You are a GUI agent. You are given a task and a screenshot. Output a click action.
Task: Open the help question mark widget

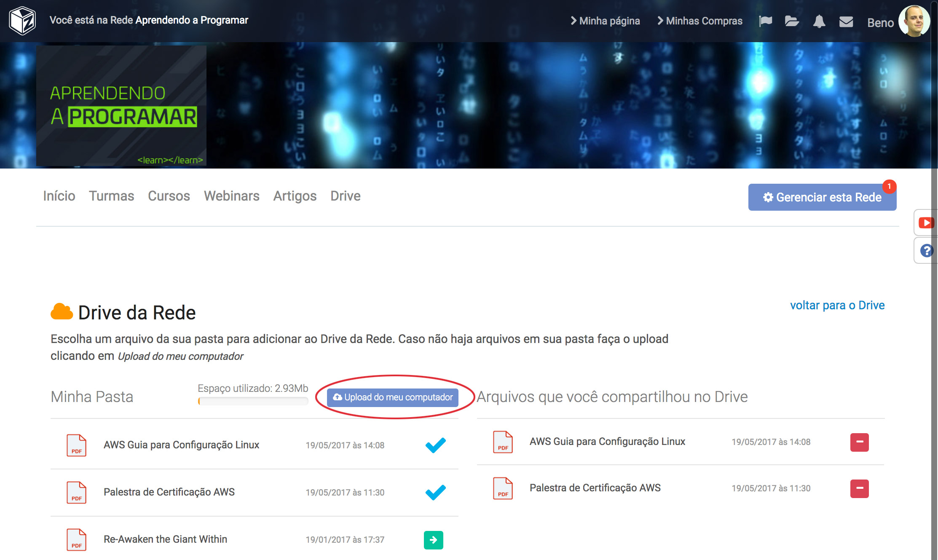[x=926, y=251]
